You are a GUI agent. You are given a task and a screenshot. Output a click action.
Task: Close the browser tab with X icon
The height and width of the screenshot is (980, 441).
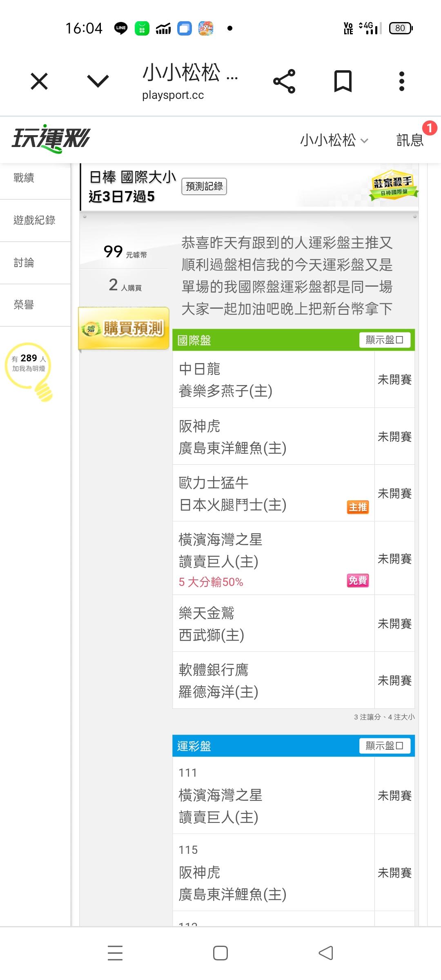[39, 81]
